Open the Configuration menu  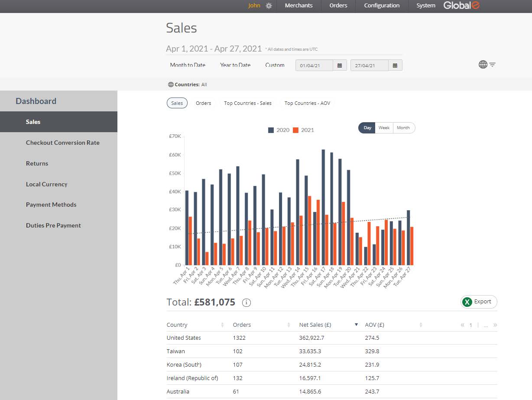click(x=382, y=6)
